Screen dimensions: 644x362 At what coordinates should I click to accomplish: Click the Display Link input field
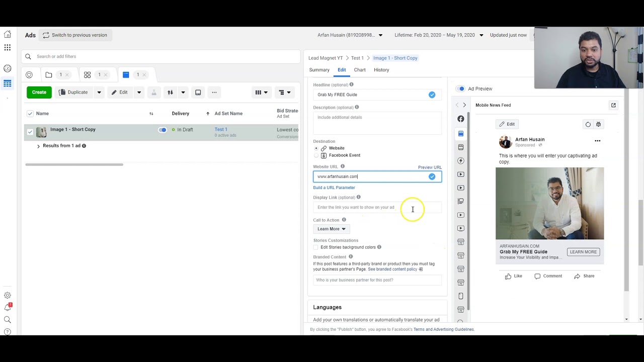point(377,207)
